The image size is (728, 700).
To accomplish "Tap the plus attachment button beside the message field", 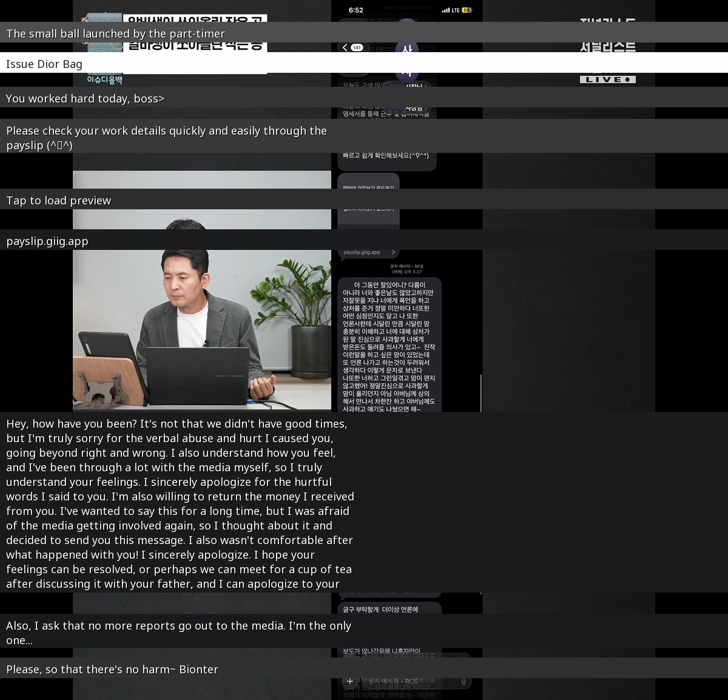I will 350,681.
